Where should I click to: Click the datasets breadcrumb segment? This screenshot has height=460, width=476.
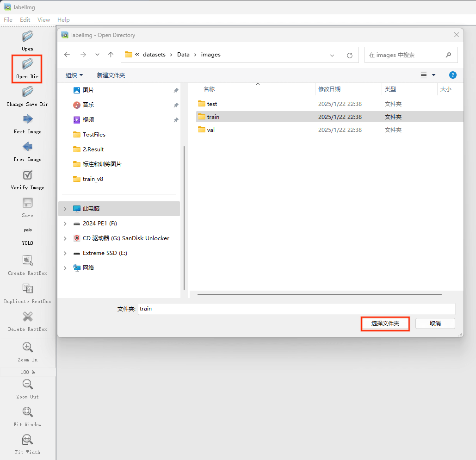[x=154, y=55]
